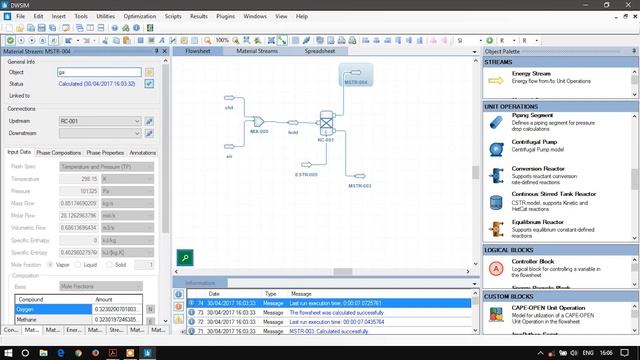Open the Plugins menu
Screen dimensions: 640x360
[225, 16]
